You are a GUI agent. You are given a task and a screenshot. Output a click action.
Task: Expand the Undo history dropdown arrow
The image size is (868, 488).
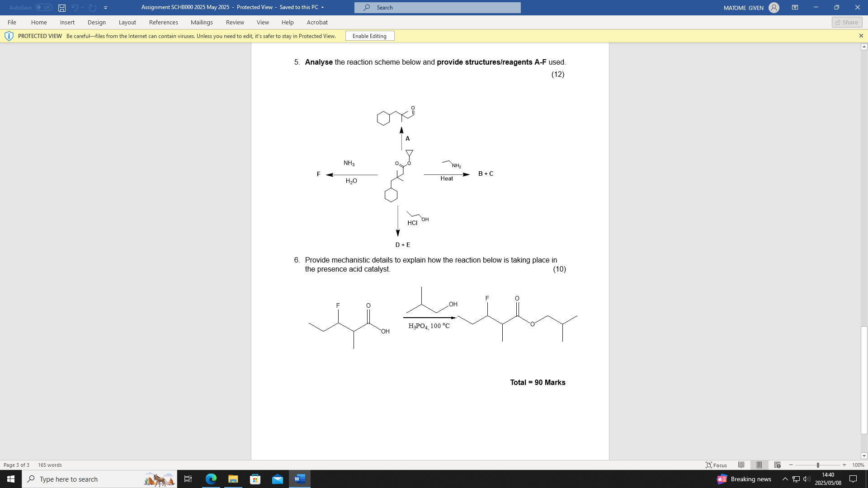82,7
